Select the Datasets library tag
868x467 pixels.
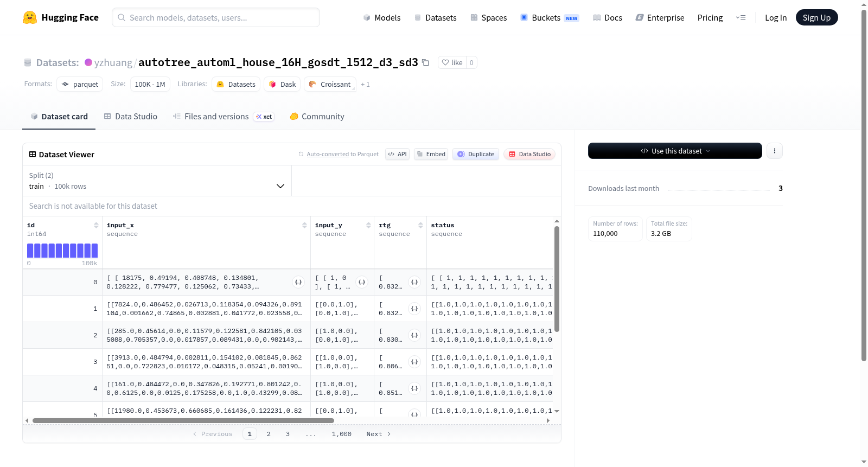236,84
